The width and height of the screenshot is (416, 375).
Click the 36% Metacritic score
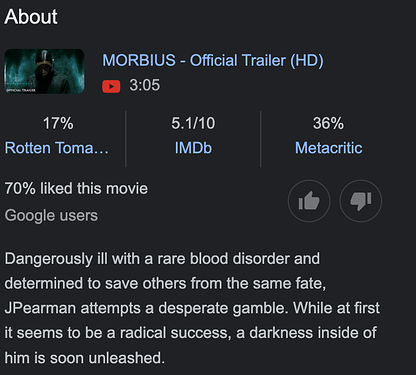pos(328,123)
